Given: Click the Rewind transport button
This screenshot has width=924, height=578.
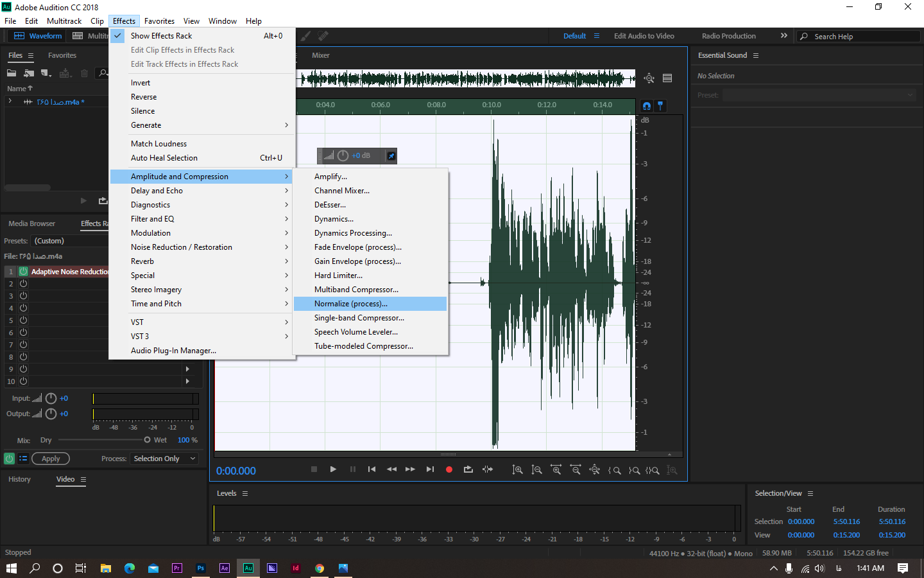Looking at the screenshot, I should (x=391, y=469).
